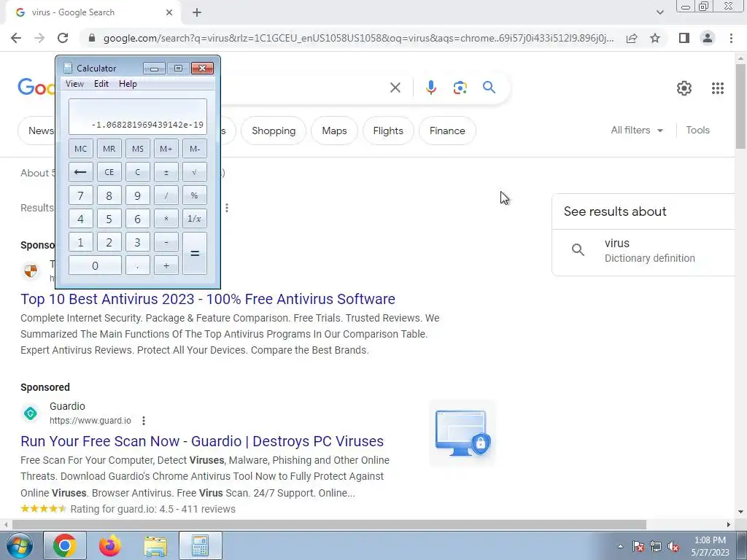This screenshot has height=560, width=747.
Task: Click the C clear key
Action: 138,172
